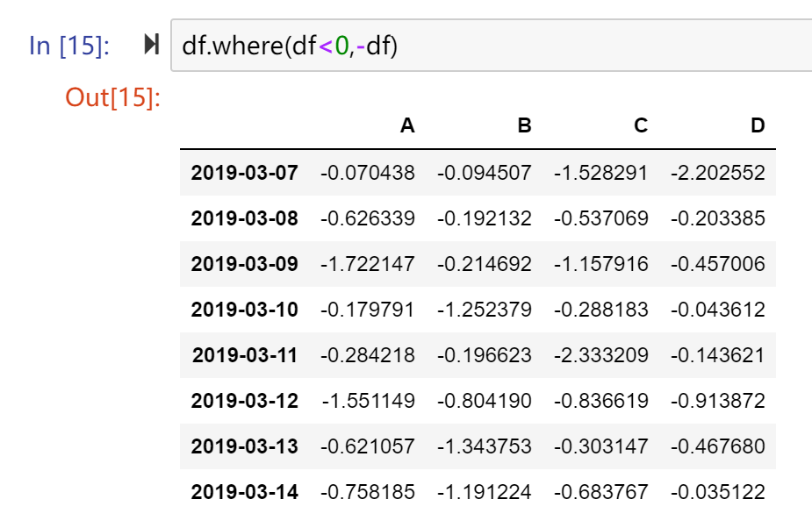
Task: Select row index 2019-03-10
Action: (244, 310)
